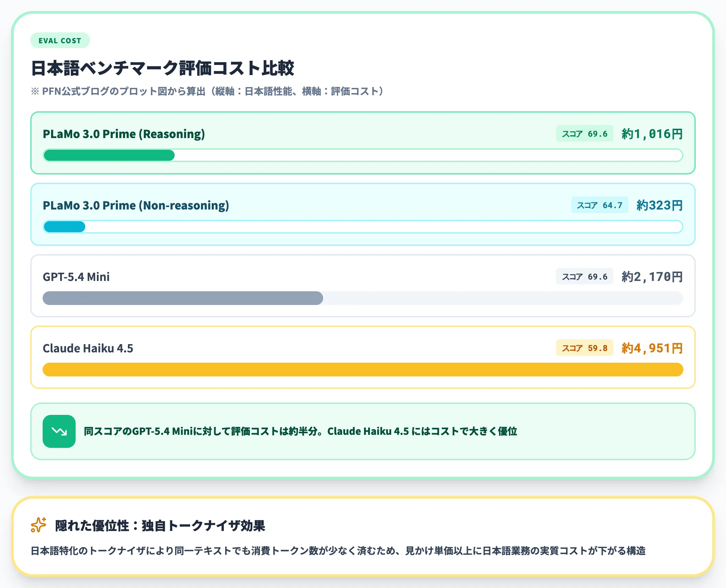Click the heading 日本語ベンチマーク評価コスト比較

pos(163,68)
